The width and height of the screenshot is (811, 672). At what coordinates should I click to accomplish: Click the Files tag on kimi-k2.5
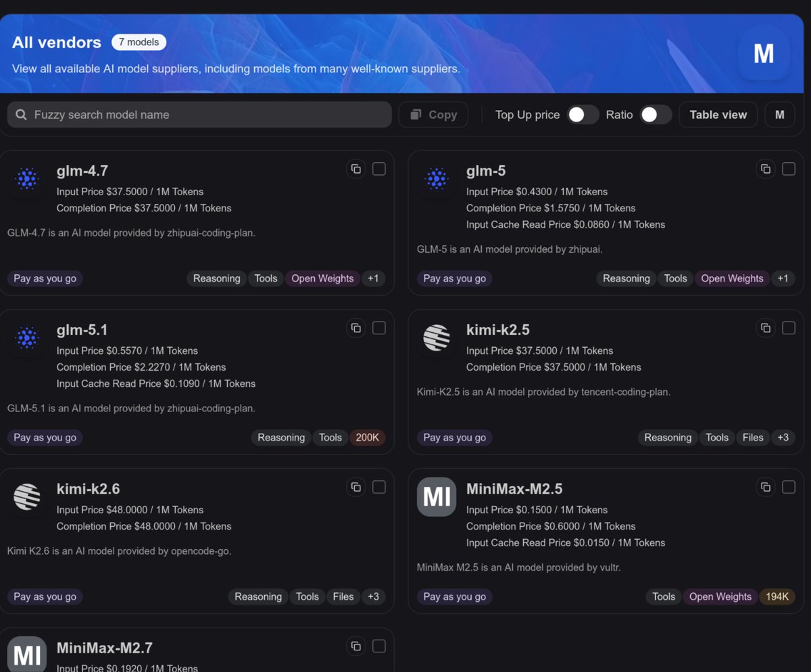click(753, 438)
